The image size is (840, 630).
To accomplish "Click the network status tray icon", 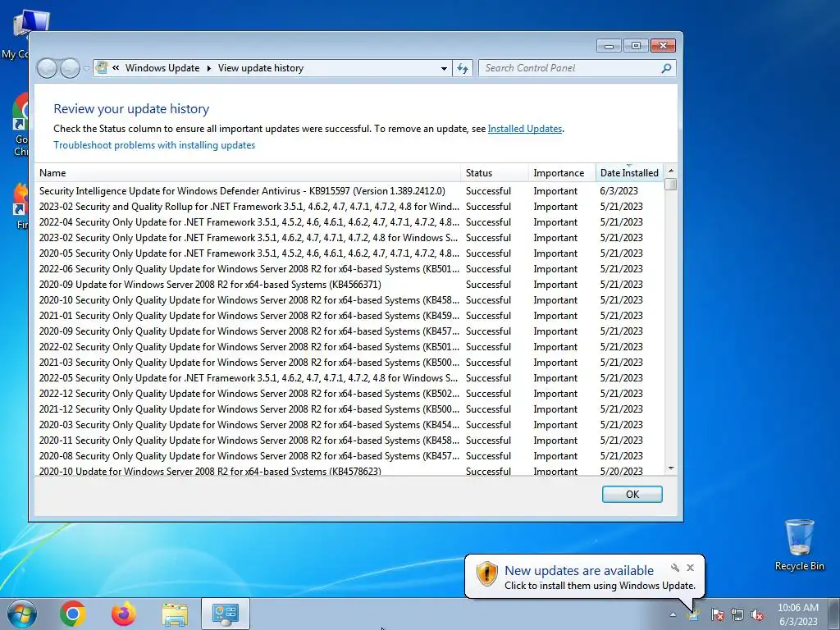I will [737, 614].
